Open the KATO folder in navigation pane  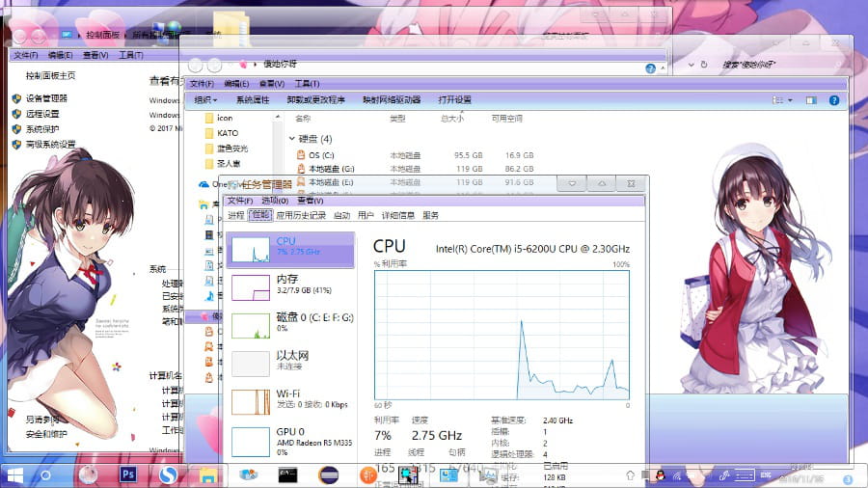[222, 133]
